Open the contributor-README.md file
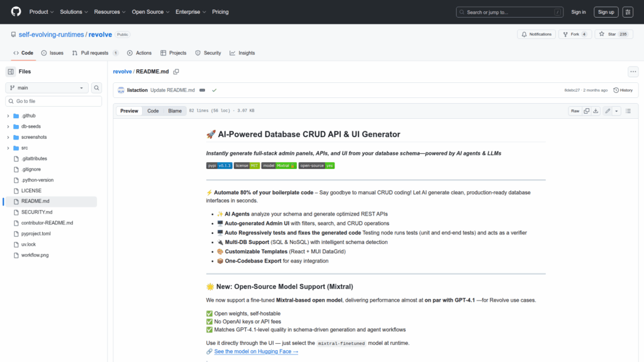Image resolution: width=644 pixels, height=362 pixels. tap(47, 223)
